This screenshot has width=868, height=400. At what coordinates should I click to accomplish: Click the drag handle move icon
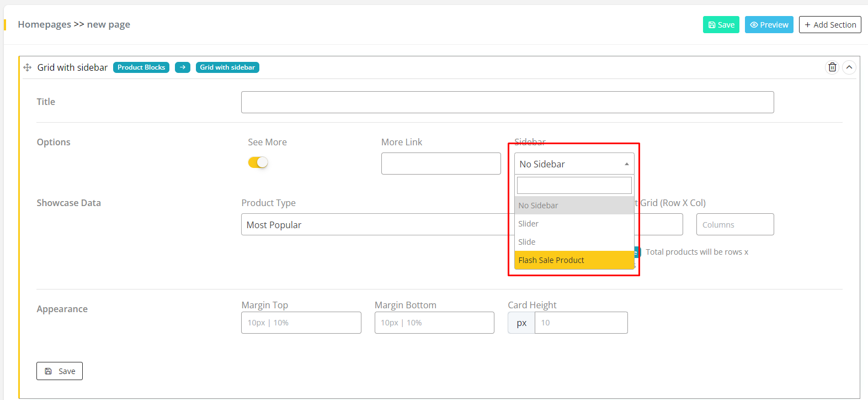tap(27, 67)
